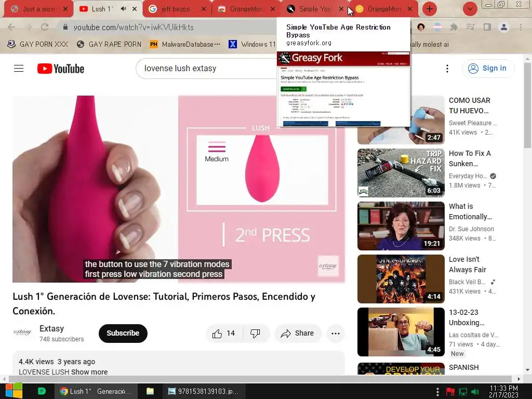
Task: Open Black Veil Brides video thumbnail
Action: [x=401, y=278]
